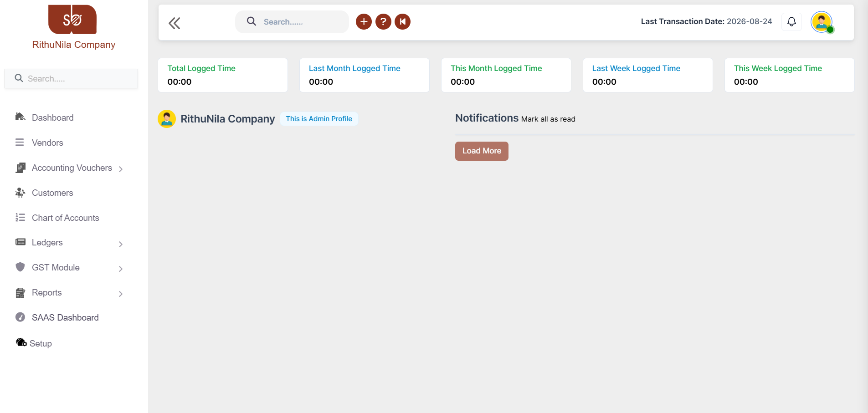The height and width of the screenshot is (413, 868).
Task: Click the Total Logged Time card
Action: tap(223, 75)
